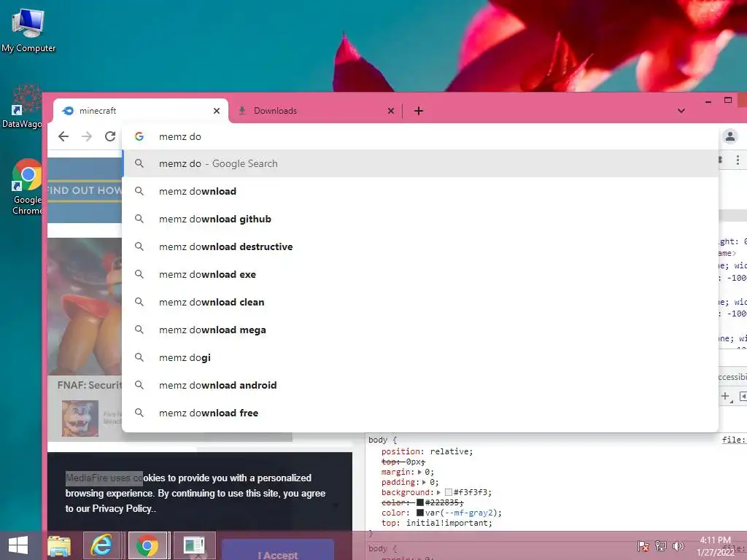Go back using the Chrome back arrow
Image resolution: width=747 pixels, height=560 pixels.
tap(63, 136)
